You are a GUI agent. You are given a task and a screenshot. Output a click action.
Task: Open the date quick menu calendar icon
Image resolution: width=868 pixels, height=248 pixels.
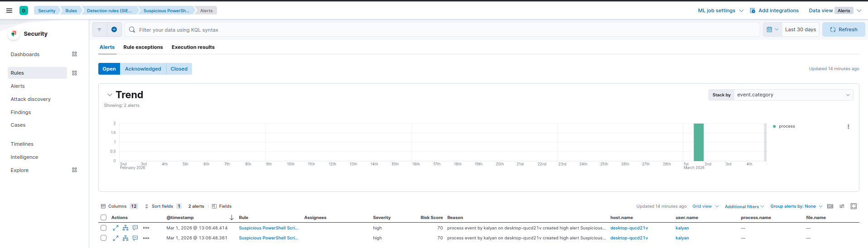(x=772, y=29)
